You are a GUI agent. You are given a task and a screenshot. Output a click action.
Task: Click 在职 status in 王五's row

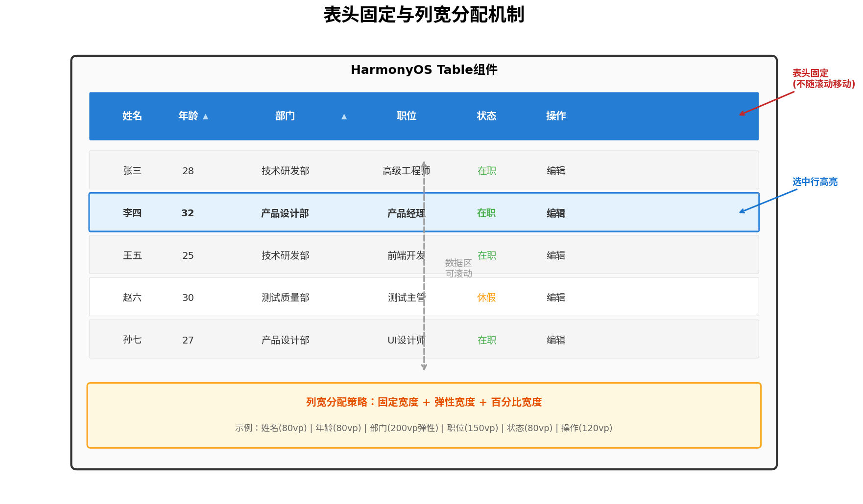[487, 255]
